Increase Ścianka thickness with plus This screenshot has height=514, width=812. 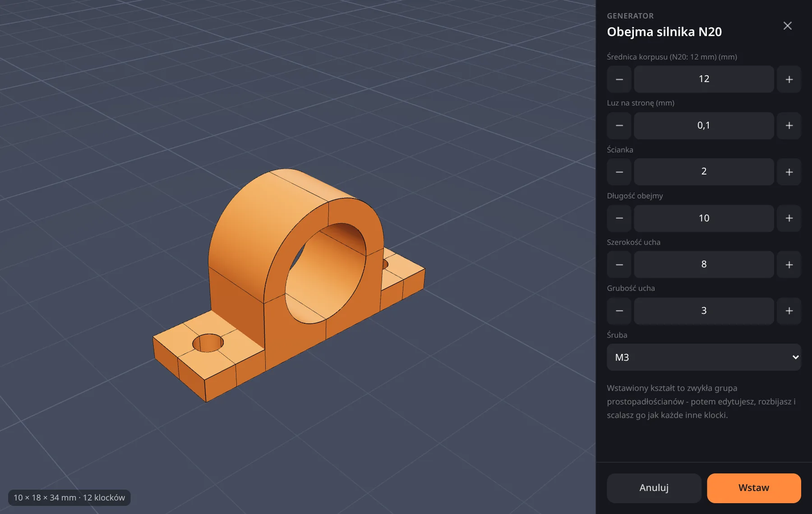pyautogui.click(x=789, y=172)
